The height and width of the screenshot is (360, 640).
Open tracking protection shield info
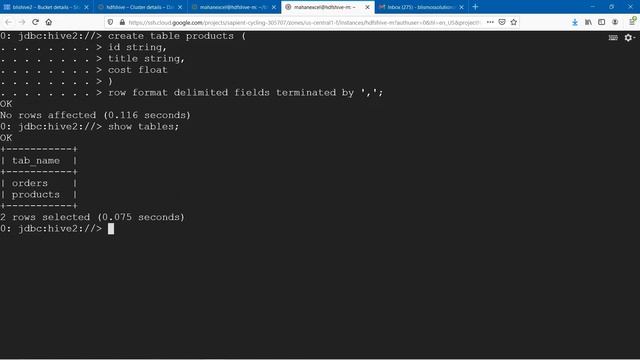coord(110,22)
